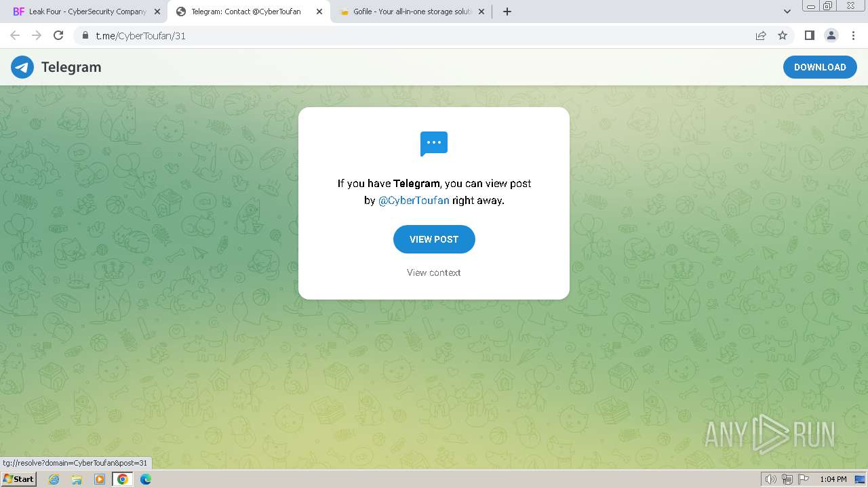
Task: Open the @CyberToufan channel link
Action: pyautogui.click(x=414, y=201)
